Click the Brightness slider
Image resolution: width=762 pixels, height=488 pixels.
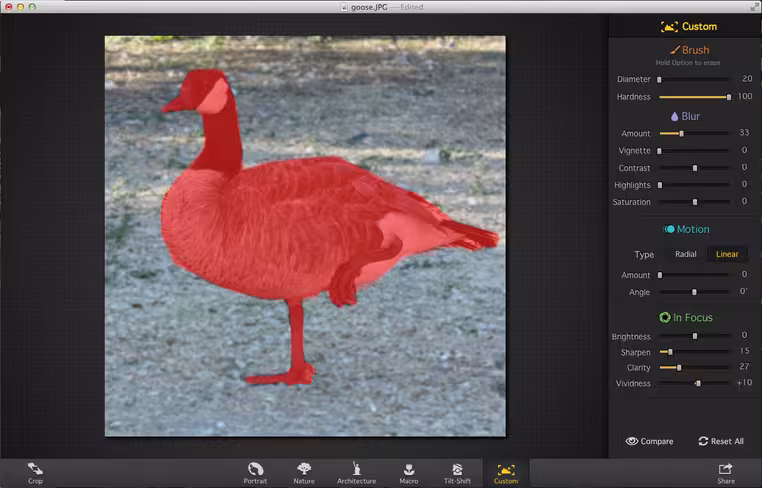click(694, 336)
